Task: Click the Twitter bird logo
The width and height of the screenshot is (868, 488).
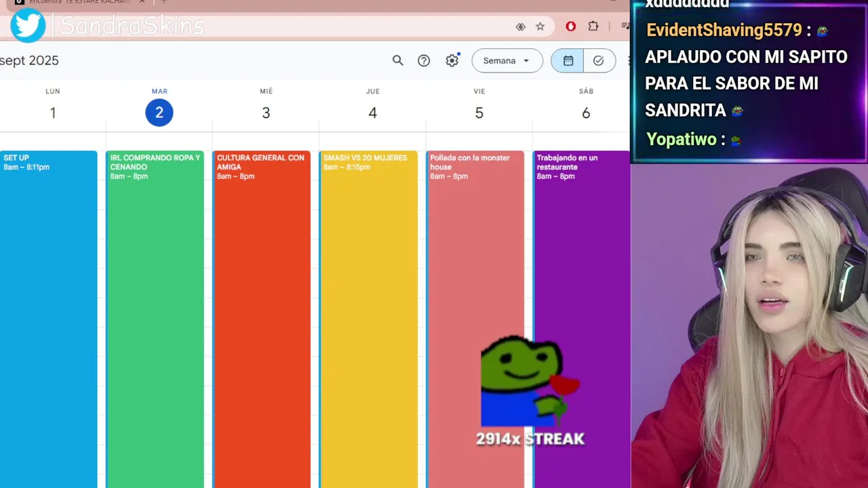Action: [x=28, y=26]
